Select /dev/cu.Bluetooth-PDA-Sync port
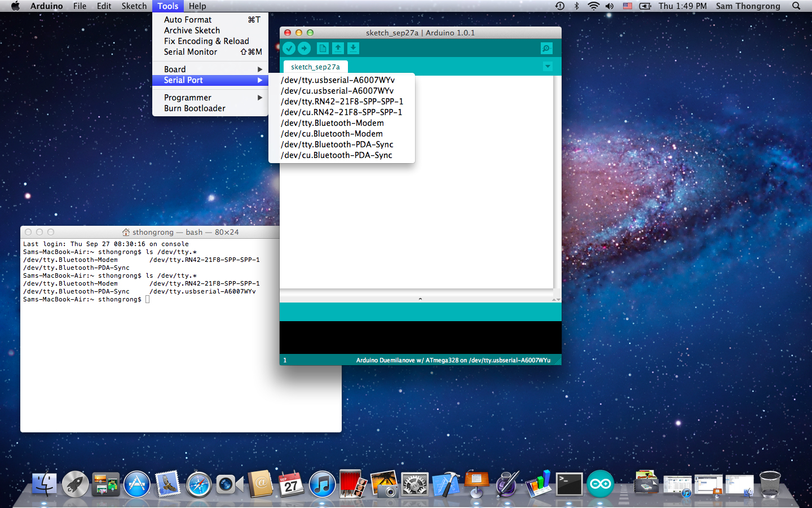812x508 pixels. (342, 155)
